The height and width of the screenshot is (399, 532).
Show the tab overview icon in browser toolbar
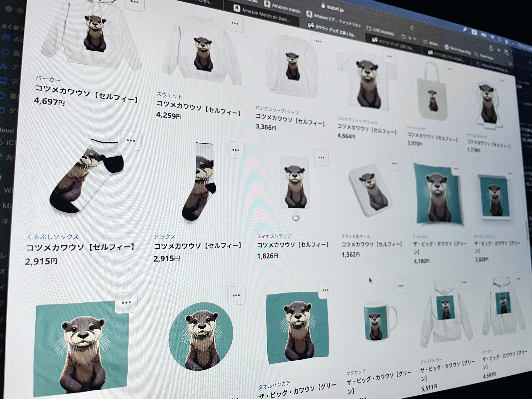click(506, 52)
